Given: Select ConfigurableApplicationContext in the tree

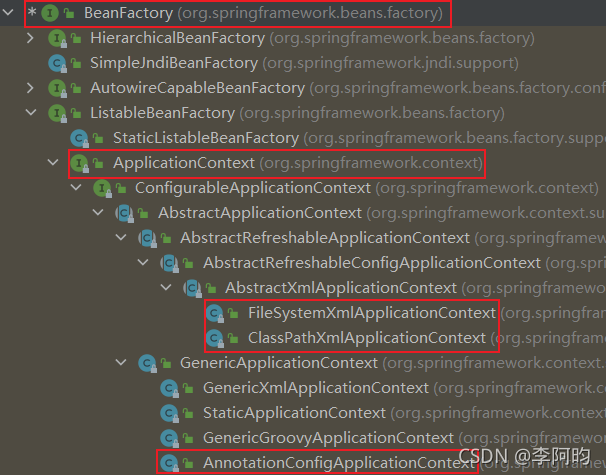Looking at the screenshot, I should click(253, 188).
